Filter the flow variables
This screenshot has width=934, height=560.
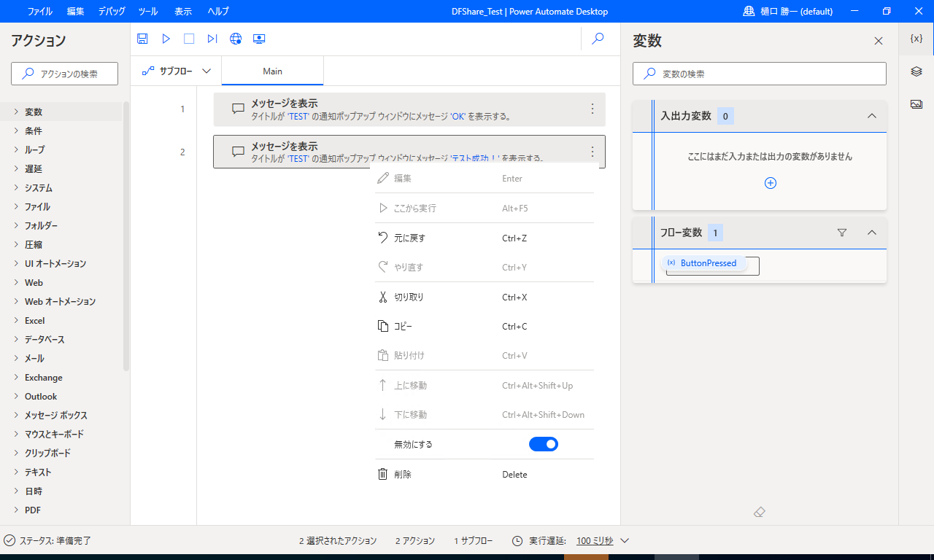[842, 233]
